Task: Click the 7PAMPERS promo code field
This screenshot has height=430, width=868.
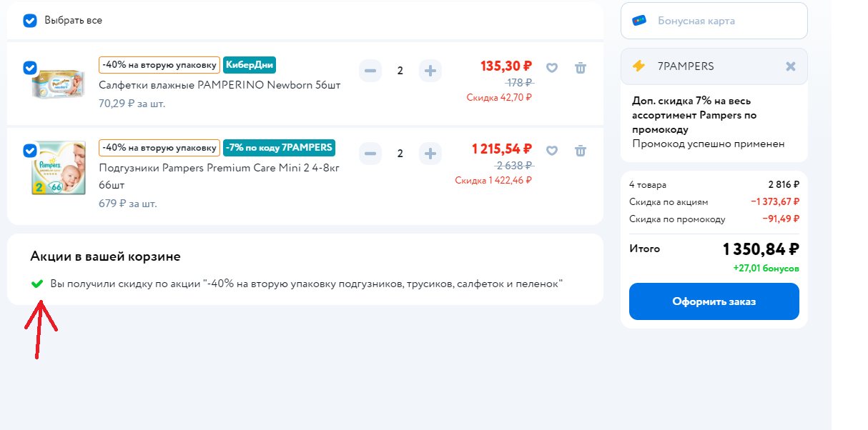Action: [x=714, y=66]
